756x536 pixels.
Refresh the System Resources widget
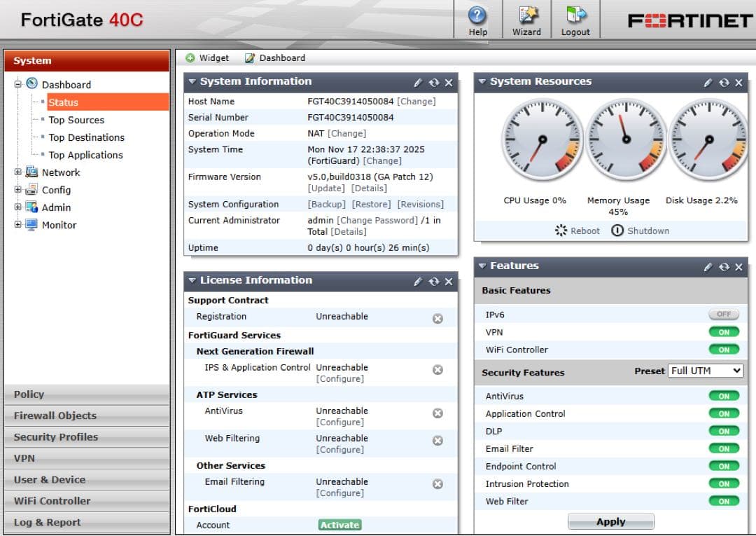724,83
